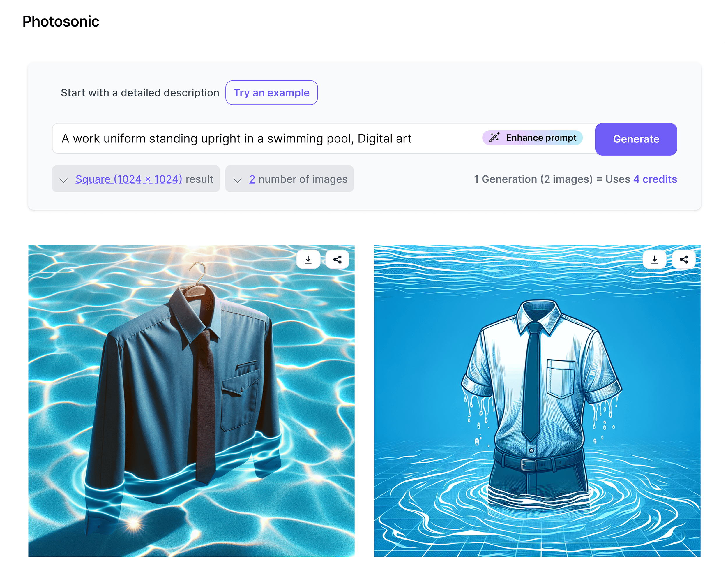Click the underlined 2 to change image count
This screenshot has height=576, width=728.
click(252, 179)
